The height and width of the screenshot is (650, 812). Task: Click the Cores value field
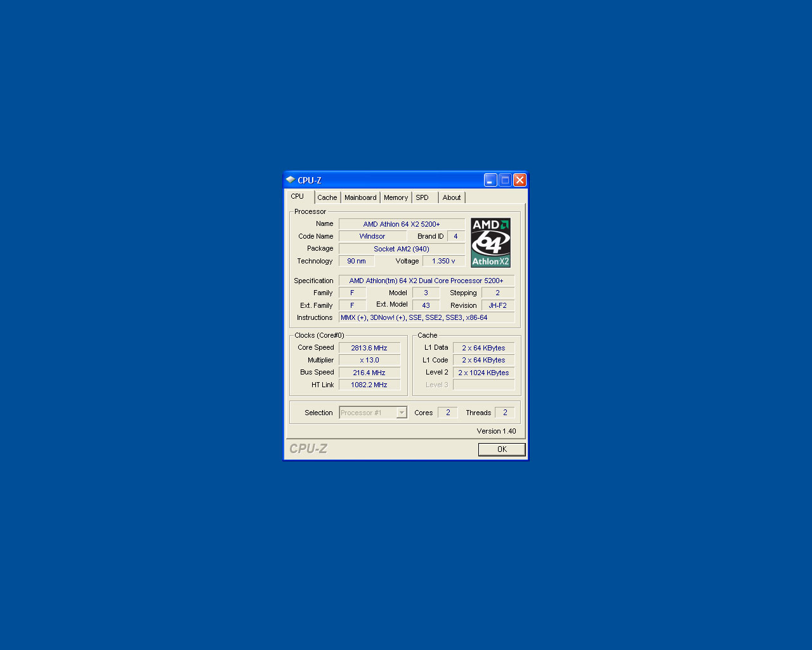[448, 413]
